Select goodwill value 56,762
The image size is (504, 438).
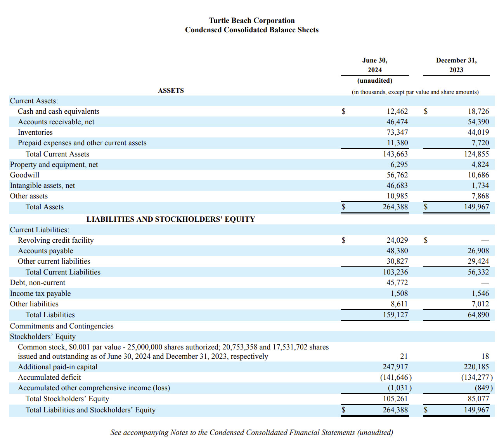click(397, 175)
